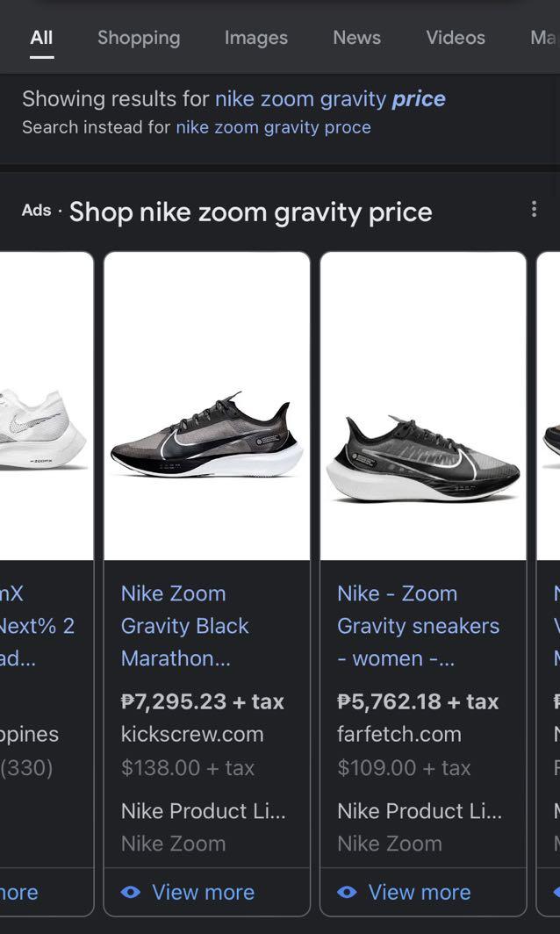Switch to the Shopping tab
This screenshot has height=934, width=560.
click(139, 38)
